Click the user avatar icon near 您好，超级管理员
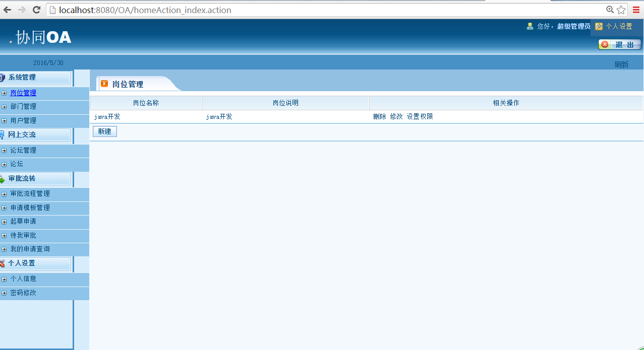This screenshot has width=644, height=350. 530,26
